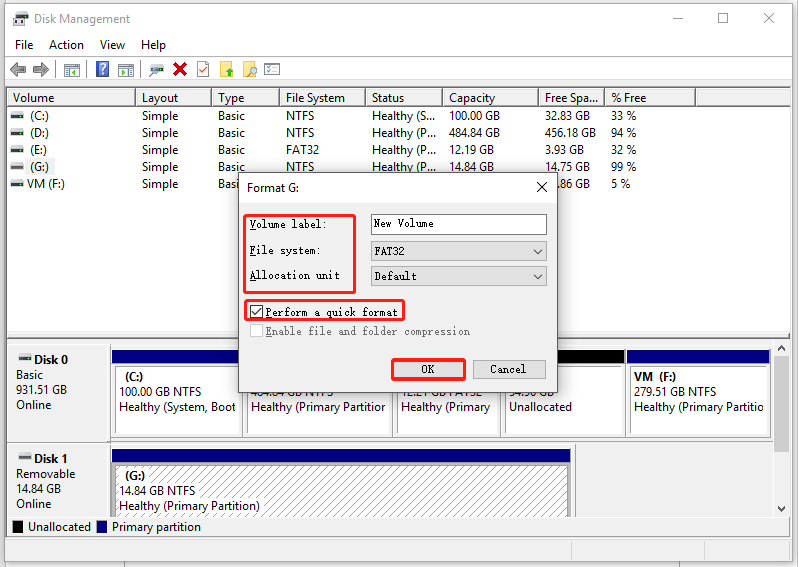Click Show/Hide Console Tree toolbar icon
This screenshot has width=798, height=567.
point(72,70)
